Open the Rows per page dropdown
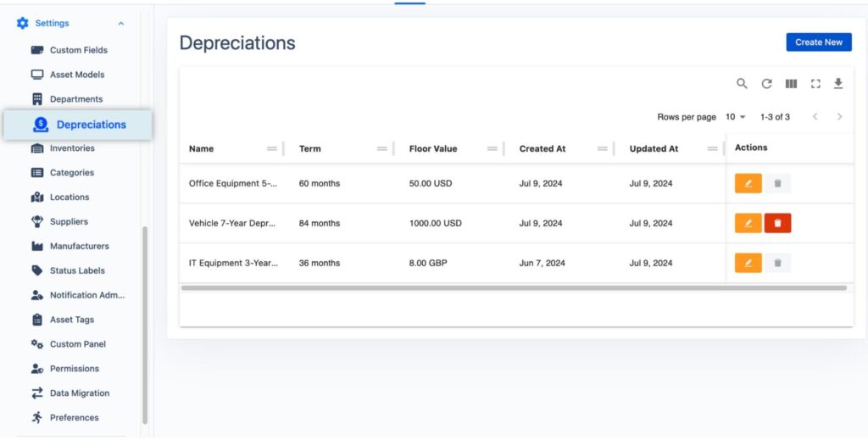The width and height of the screenshot is (868, 440). pos(736,117)
